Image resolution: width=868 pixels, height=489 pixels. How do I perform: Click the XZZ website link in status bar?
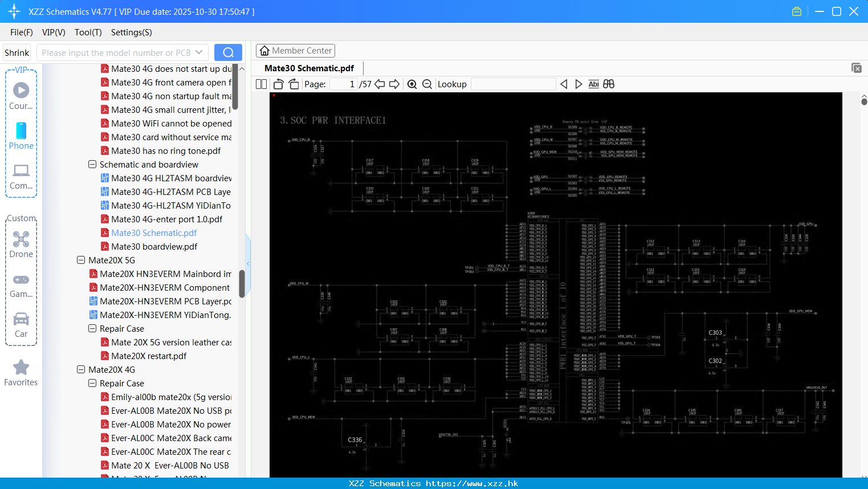pos(472,483)
